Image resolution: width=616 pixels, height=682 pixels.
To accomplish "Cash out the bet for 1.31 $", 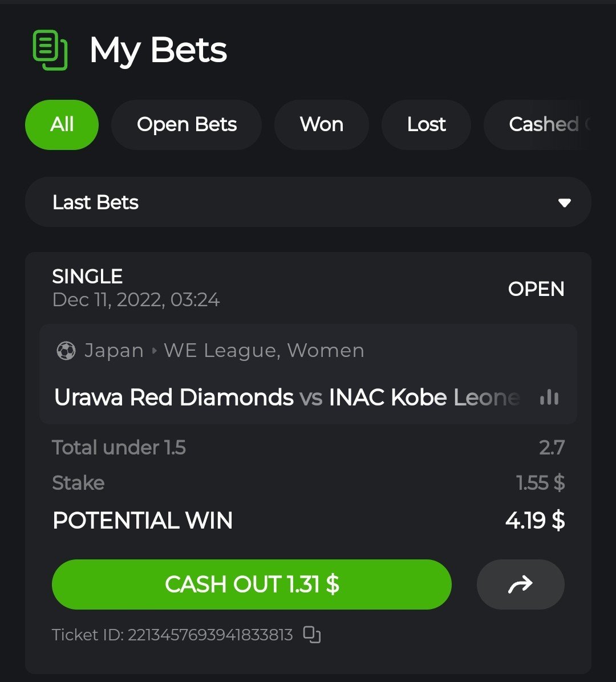I will tap(252, 584).
